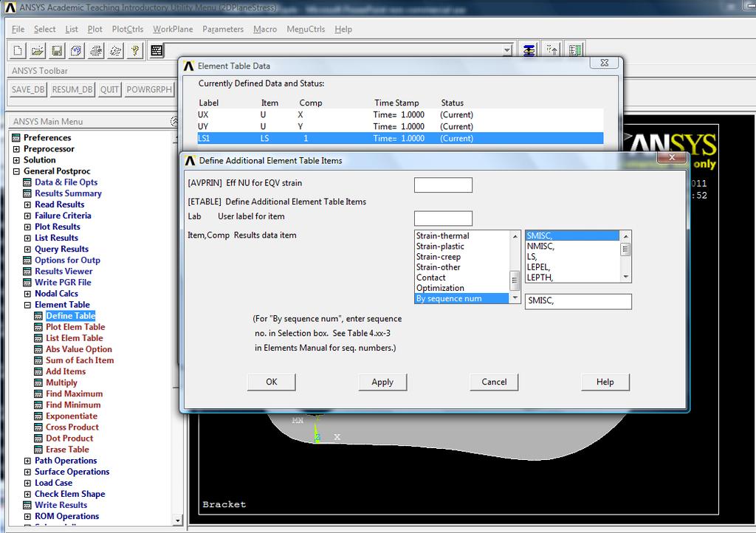Click the List Elem Table icon
Image resolution: width=756 pixels, height=533 pixels.
point(38,338)
